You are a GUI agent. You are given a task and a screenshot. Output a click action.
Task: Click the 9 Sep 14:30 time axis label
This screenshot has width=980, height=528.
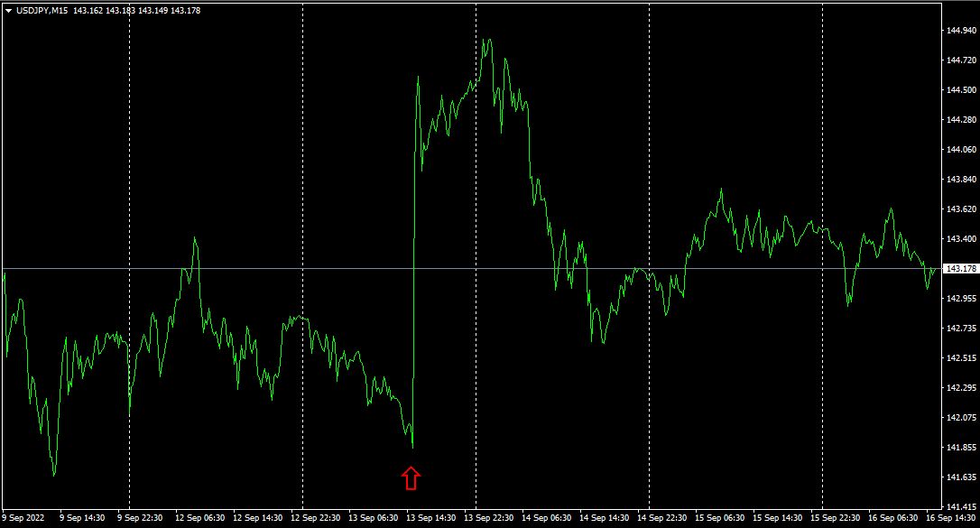82,518
